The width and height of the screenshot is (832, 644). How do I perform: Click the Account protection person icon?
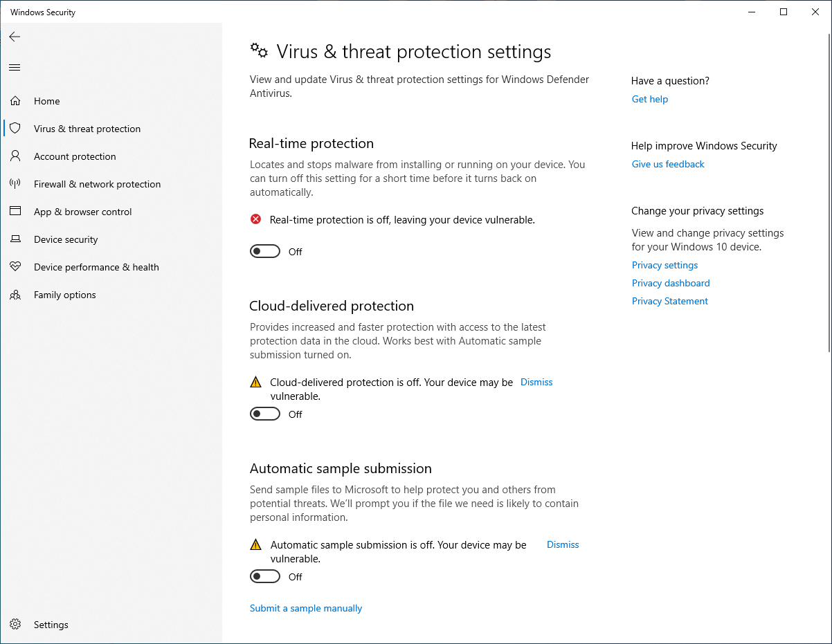click(x=15, y=156)
